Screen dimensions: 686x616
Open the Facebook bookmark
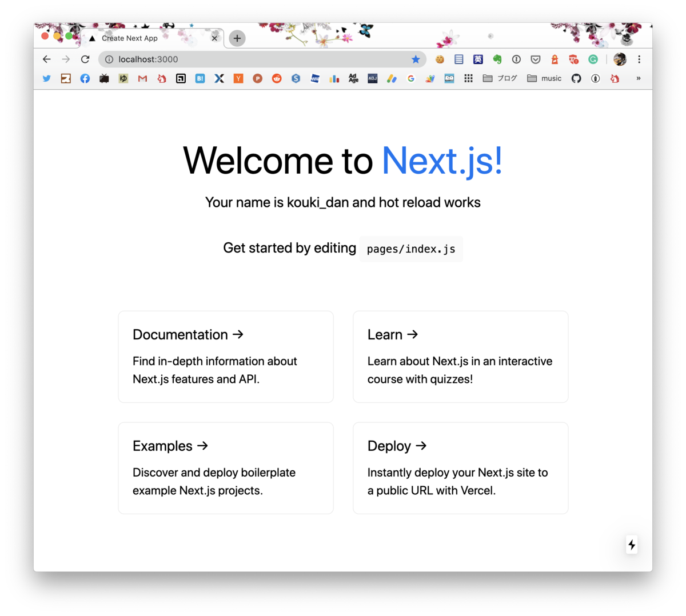[x=85, y=78]
